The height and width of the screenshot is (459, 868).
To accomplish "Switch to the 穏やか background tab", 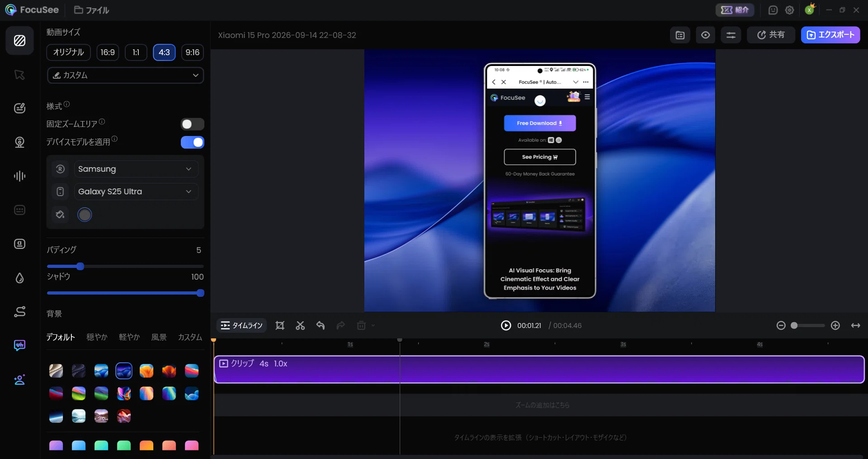I will click(x=97, y=337).
